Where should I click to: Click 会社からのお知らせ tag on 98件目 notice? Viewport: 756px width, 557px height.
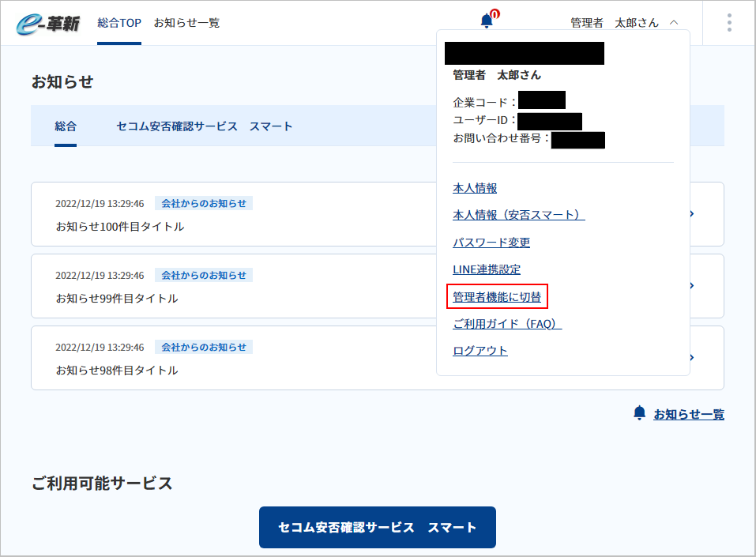pos(204,347)
